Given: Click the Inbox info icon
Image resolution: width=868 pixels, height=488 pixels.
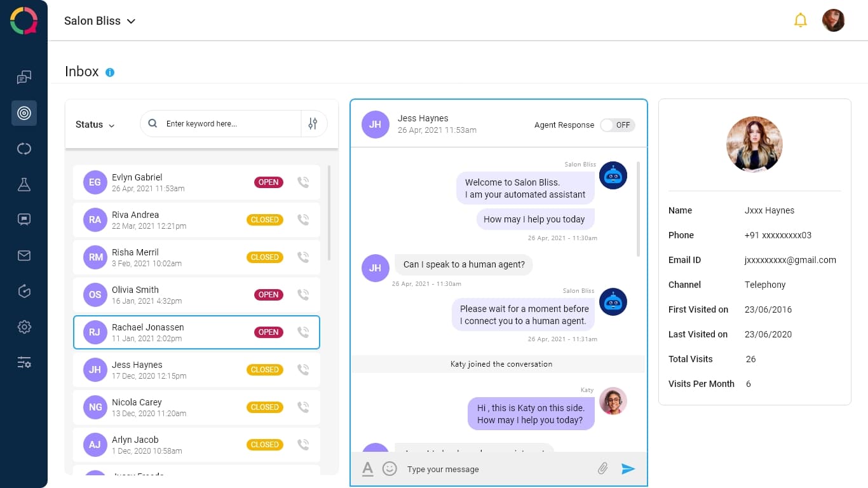Looking at the screenshot, I should pyautogui.click(x=110, y=72).
